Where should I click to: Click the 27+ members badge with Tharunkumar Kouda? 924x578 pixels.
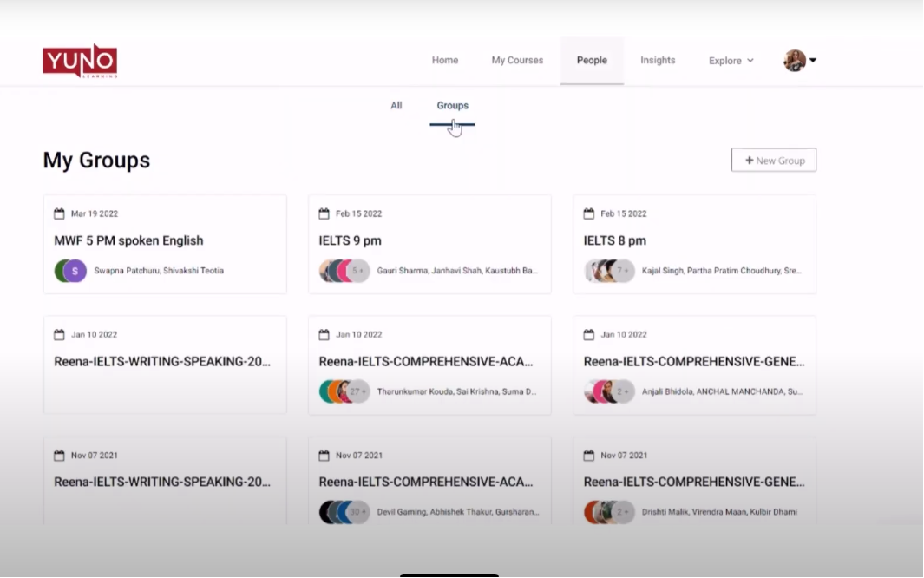click(x=357, y=391)
